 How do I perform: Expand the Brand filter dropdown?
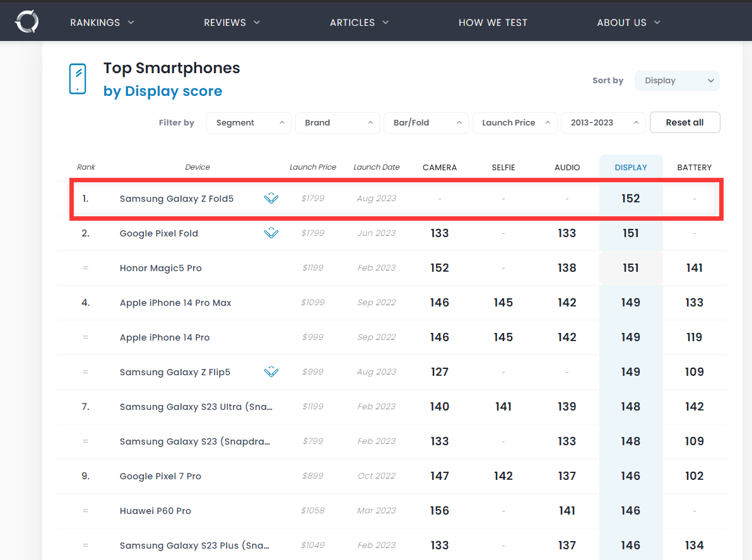pyautogui.click(x=338, y=123)
